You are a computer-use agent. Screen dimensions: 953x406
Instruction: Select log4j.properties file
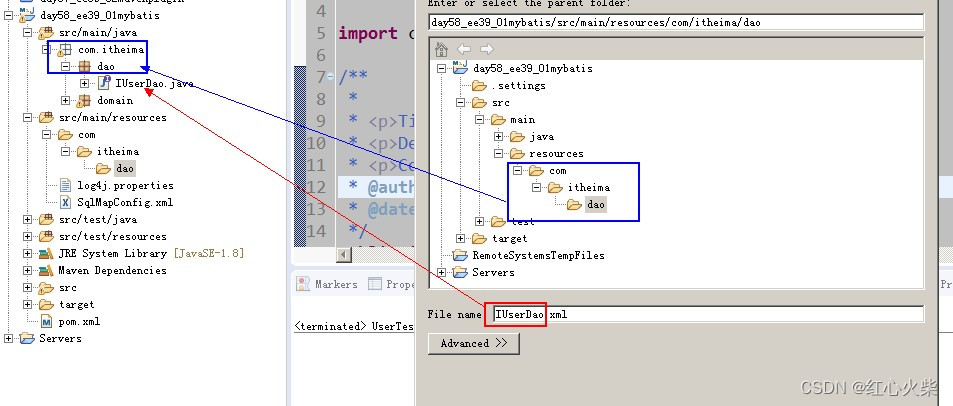coord(125,185)
